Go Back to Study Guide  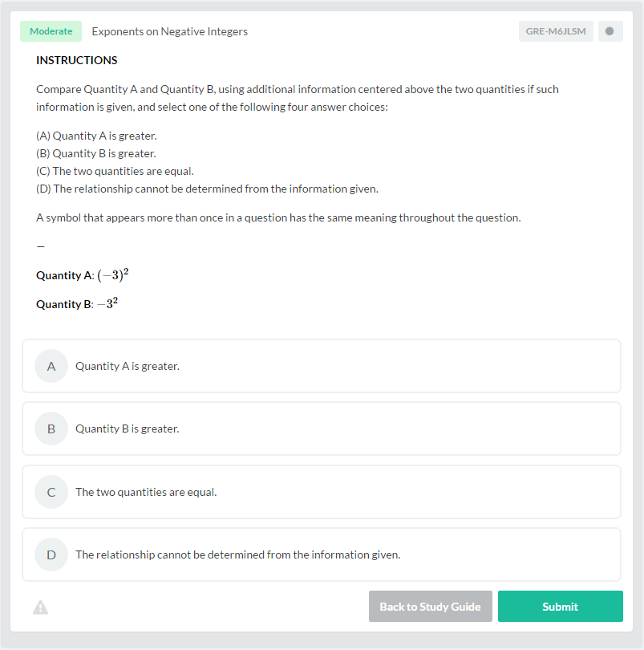click(x=430, y=606)
